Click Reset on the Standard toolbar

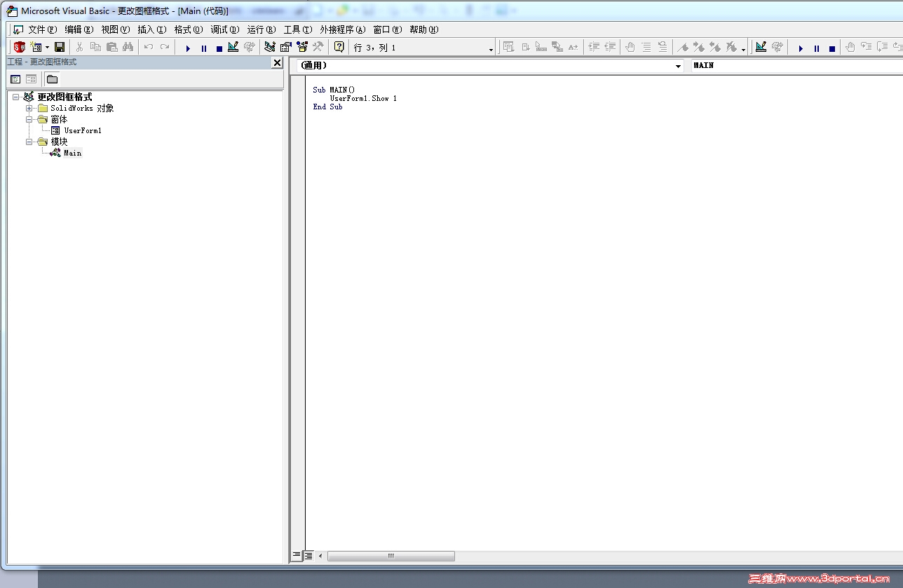click(x=219, y=48)
